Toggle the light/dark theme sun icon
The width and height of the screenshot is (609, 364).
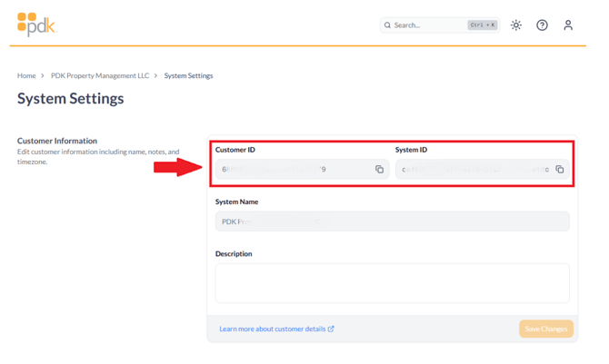pos(516,25)
